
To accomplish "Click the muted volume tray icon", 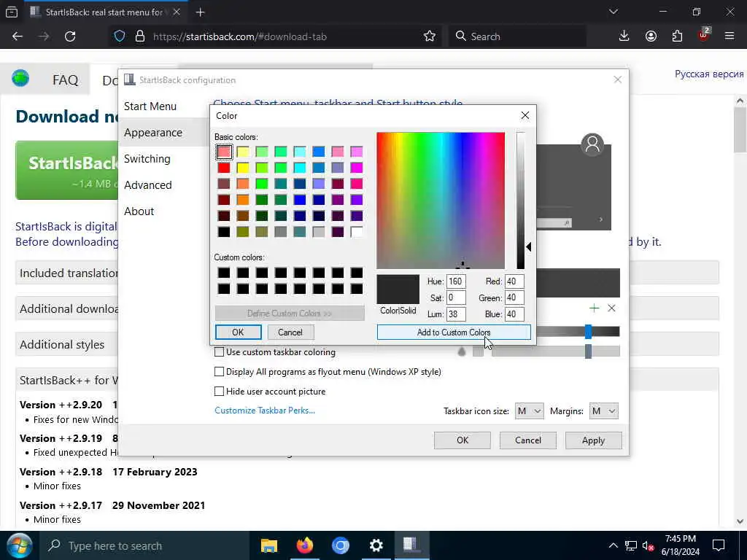I will pos(648,545).
